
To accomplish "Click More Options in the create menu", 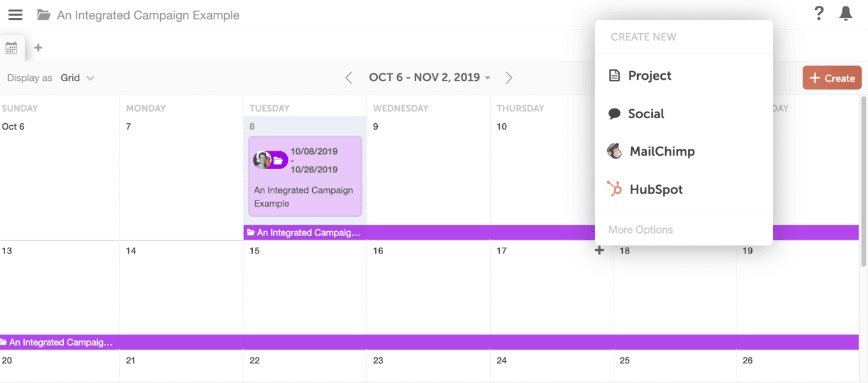I will (641, 230).
